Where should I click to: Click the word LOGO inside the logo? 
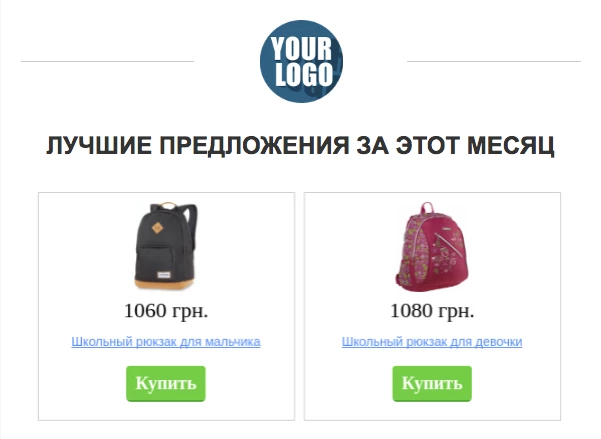(x=304, y=74)
